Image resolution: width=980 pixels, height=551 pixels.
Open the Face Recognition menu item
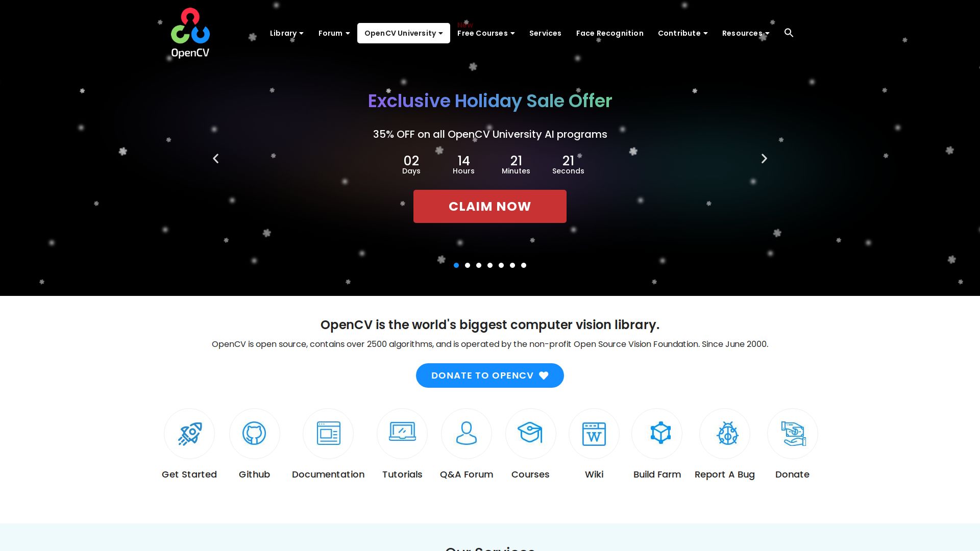(610, 33)
